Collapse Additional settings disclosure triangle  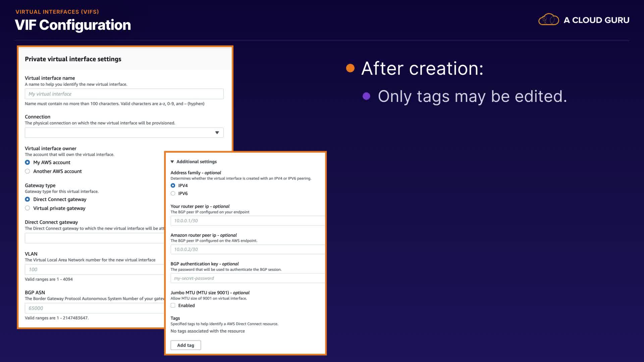pyautogui.click(x=172, y=162)
